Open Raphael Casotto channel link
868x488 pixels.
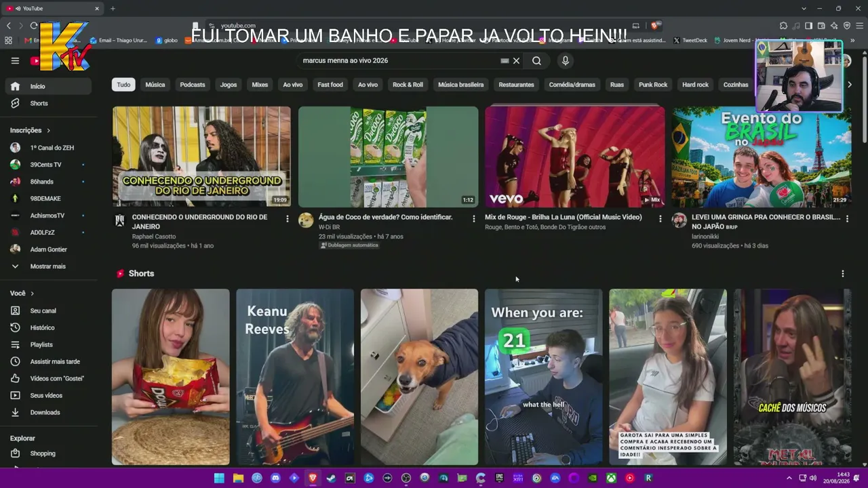(154, 237)
